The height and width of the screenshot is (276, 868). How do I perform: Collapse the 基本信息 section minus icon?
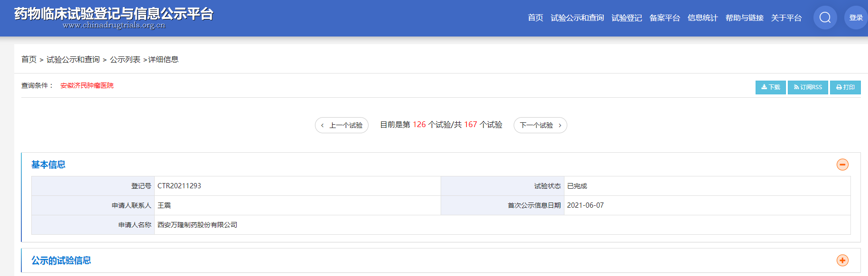pyautogui.click(x=842, y=165)
